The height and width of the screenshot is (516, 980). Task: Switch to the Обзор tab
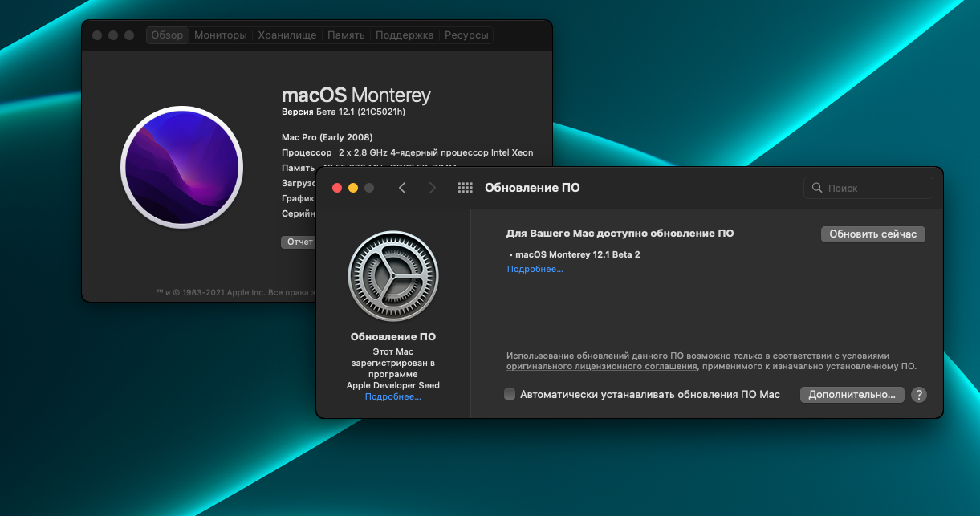pyautogui.click(x=167, y=35)
